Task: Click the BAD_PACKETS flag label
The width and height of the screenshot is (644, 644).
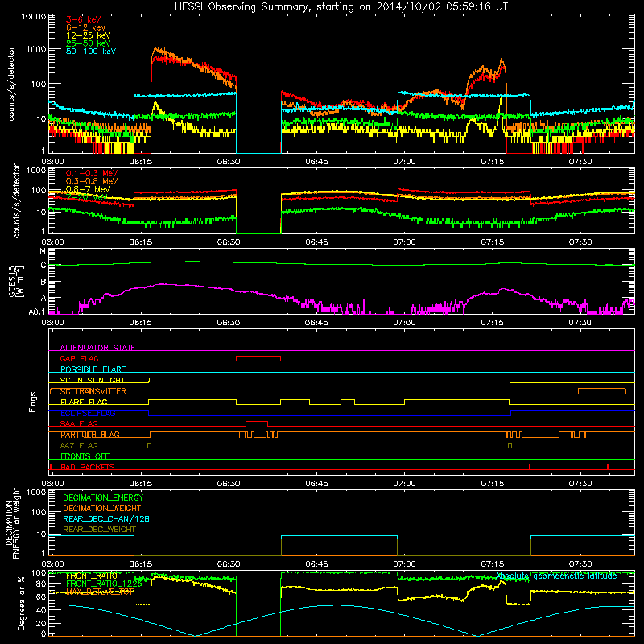Action: (x=88, y=467)
